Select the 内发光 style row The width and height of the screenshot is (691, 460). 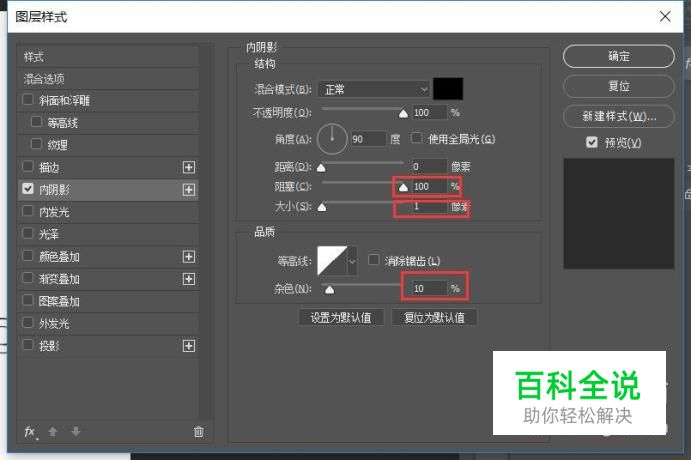(108, 212)
